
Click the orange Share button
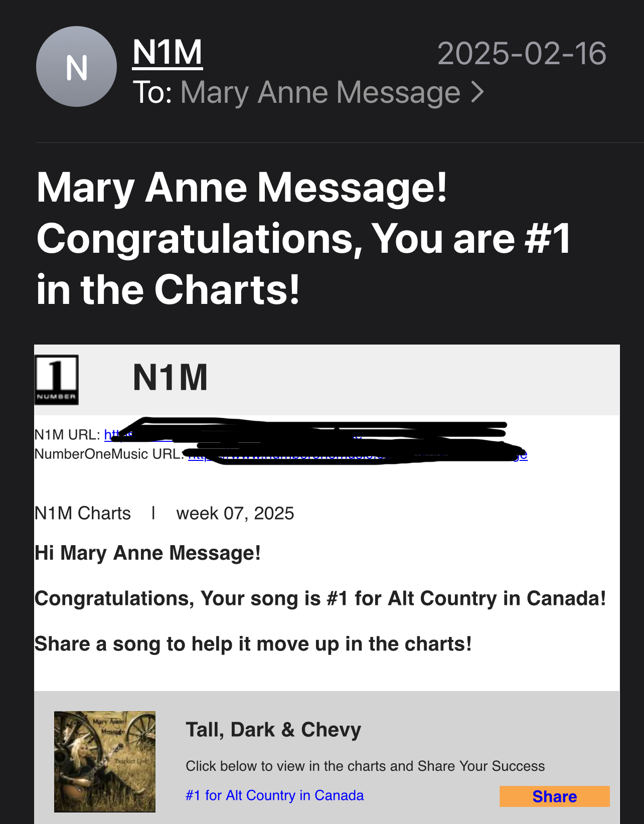click(x=555, y=796)
